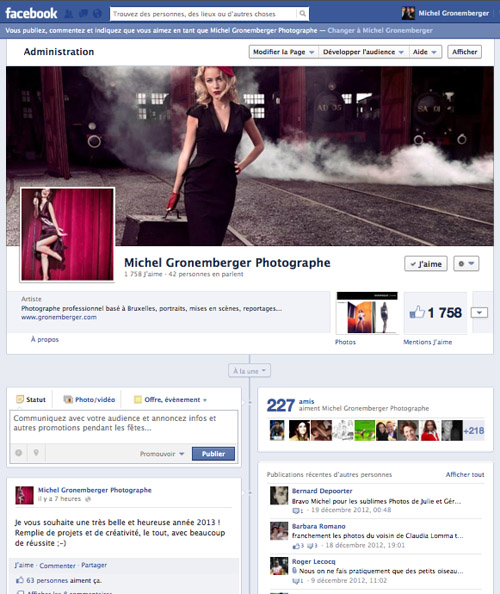Select the Statut composer tab
The image size is (500, 594).
point(31,399)
